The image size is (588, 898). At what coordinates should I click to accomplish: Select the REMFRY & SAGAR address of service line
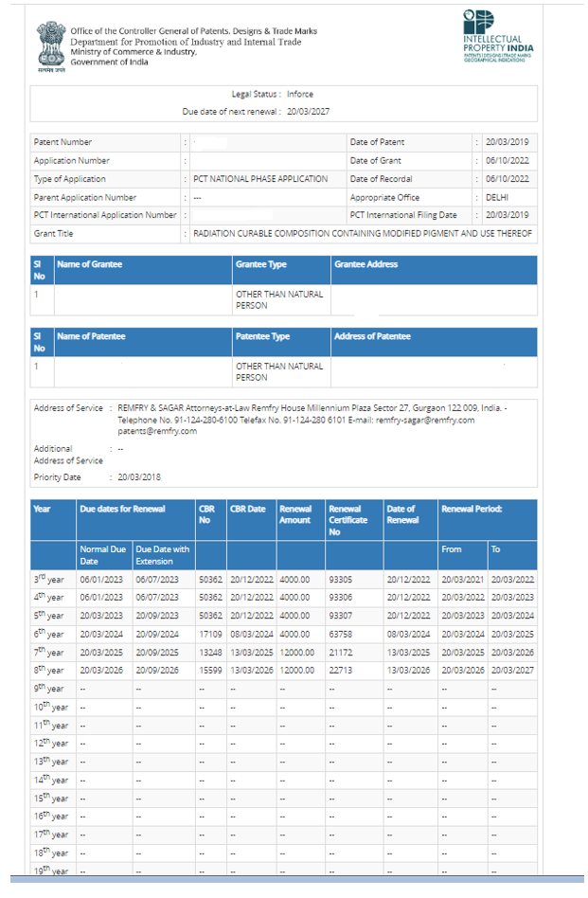(x=312, y=408)
